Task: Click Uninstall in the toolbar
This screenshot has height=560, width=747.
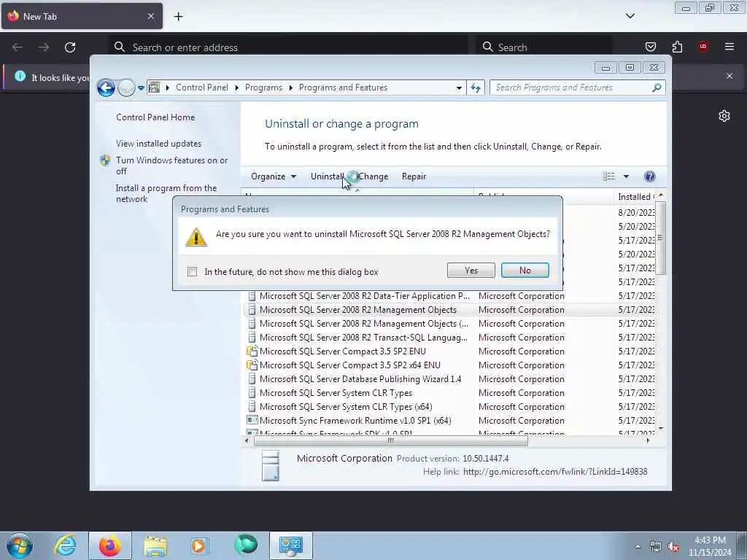Action: point(327,176)
